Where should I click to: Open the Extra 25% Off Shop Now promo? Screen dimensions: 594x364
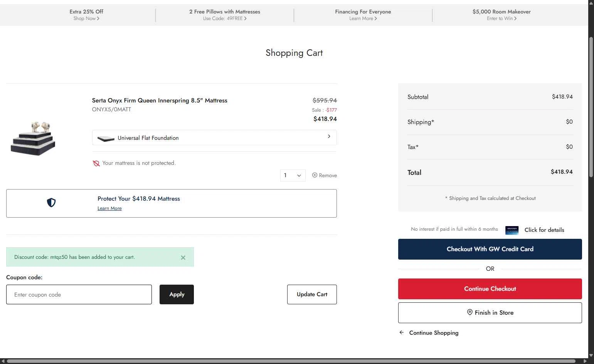click(86, 15)
